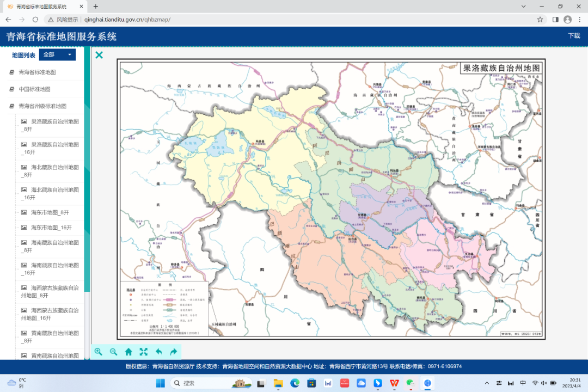Click the 青海省标准地图服务系统 site title
Viewport: 588px width, 392px height.
click(x=62, y=36)
